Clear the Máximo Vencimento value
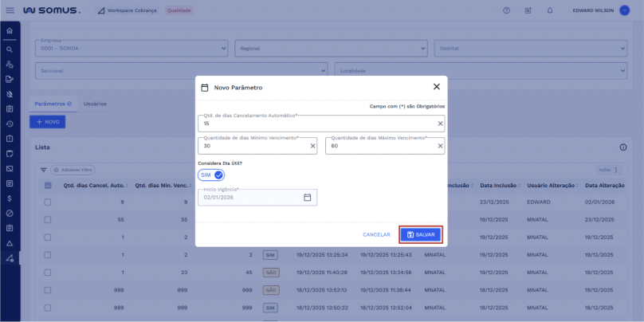The height and width of the screenshot is (322, 644). (440, 146)
